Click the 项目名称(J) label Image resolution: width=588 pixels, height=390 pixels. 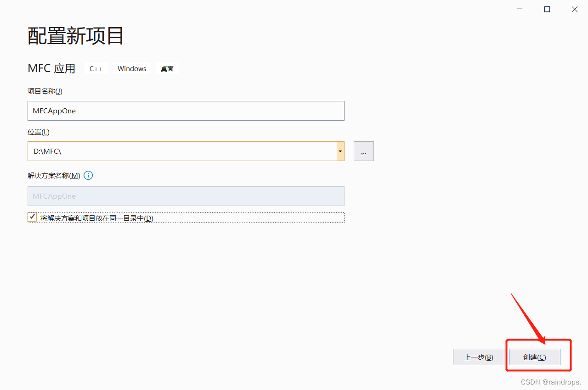pyautogui.click(x=45, y=91)
